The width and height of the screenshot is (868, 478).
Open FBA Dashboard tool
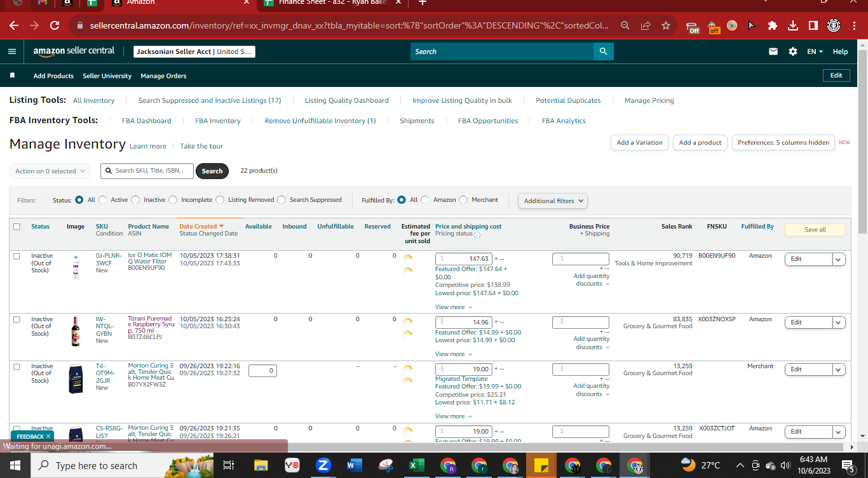tap(147, 121)
